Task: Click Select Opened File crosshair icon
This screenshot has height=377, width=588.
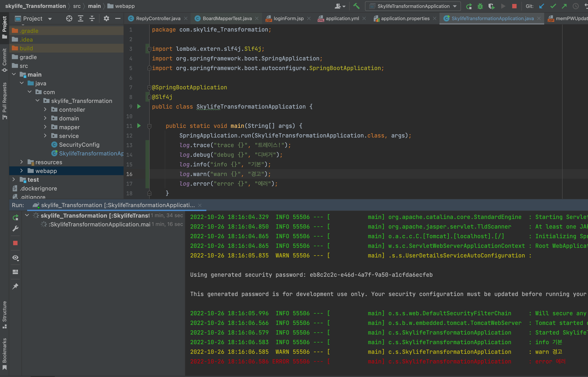Action: 69,19
